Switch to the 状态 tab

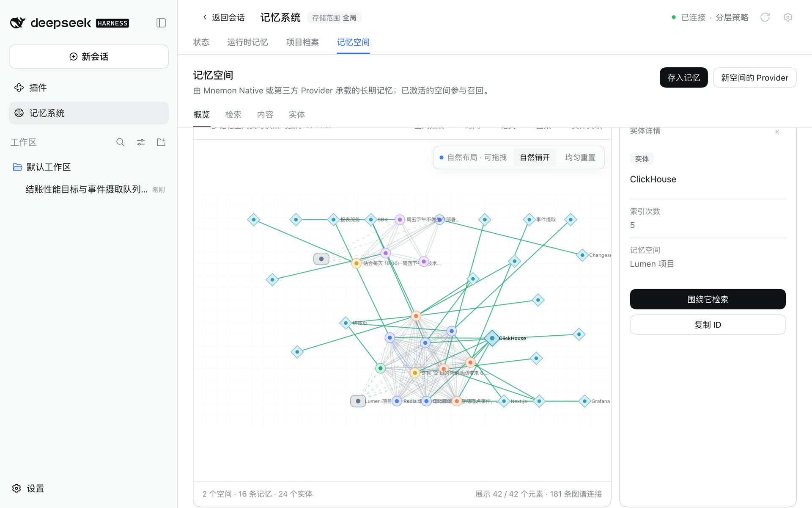click(x=201, y=42)
